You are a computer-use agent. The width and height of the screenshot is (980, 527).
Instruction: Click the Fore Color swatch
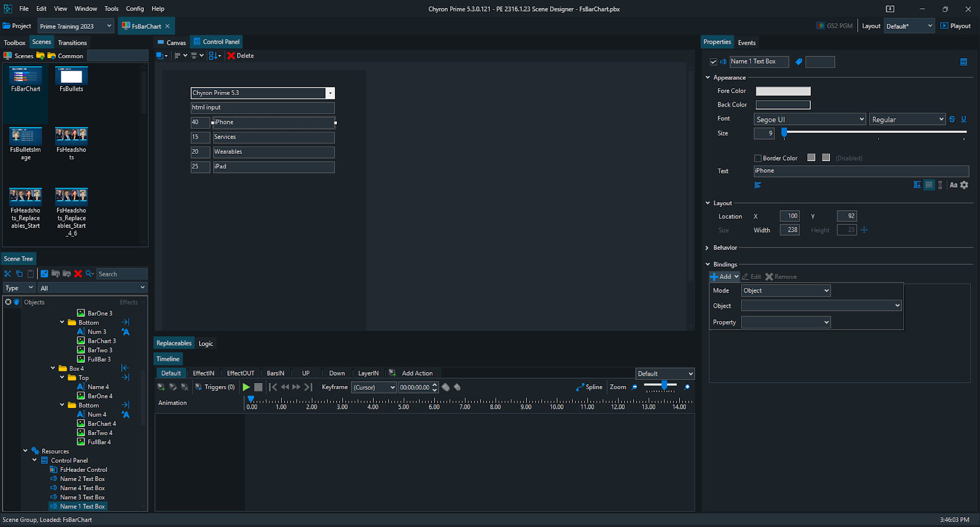tap(783, 91)
